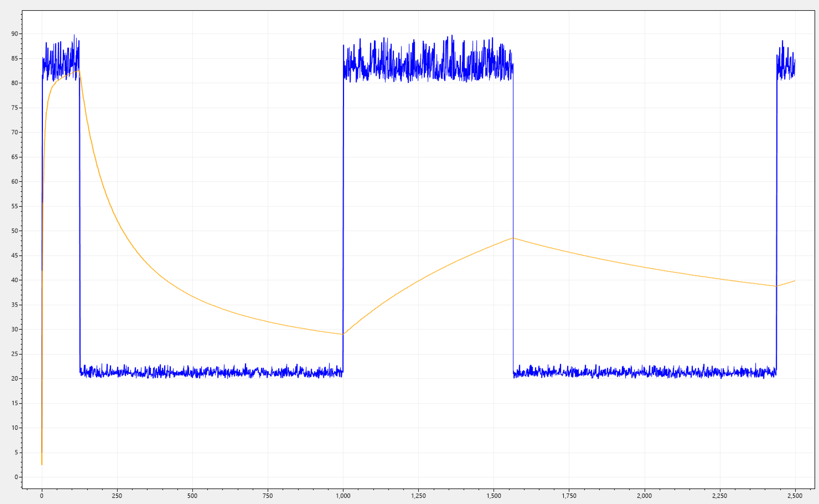Click the y-axis label 80
This screenshot has height=504, width=819.
[15, 83]
